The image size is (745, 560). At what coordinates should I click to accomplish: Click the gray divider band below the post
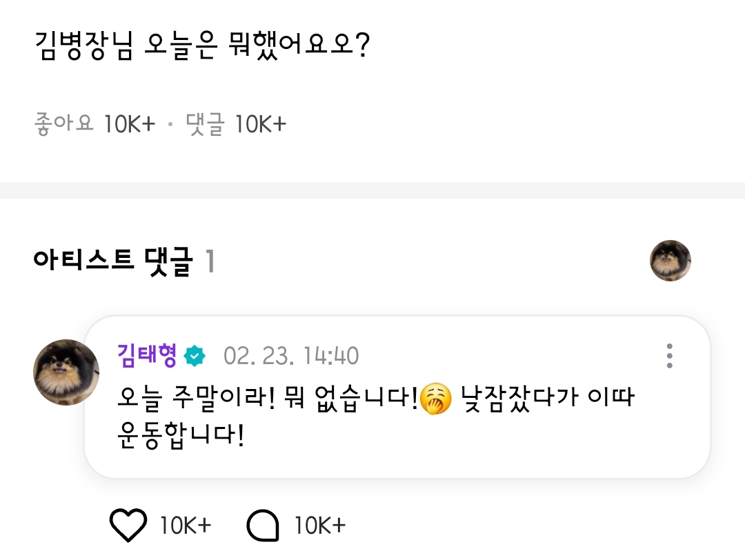click(372, 190)
